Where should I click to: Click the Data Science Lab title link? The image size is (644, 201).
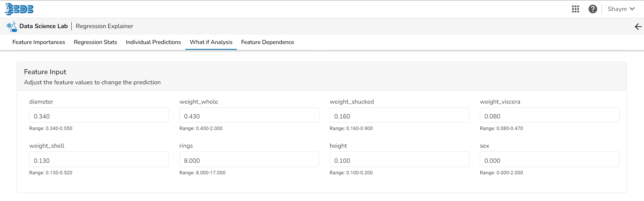click(43, 26)
